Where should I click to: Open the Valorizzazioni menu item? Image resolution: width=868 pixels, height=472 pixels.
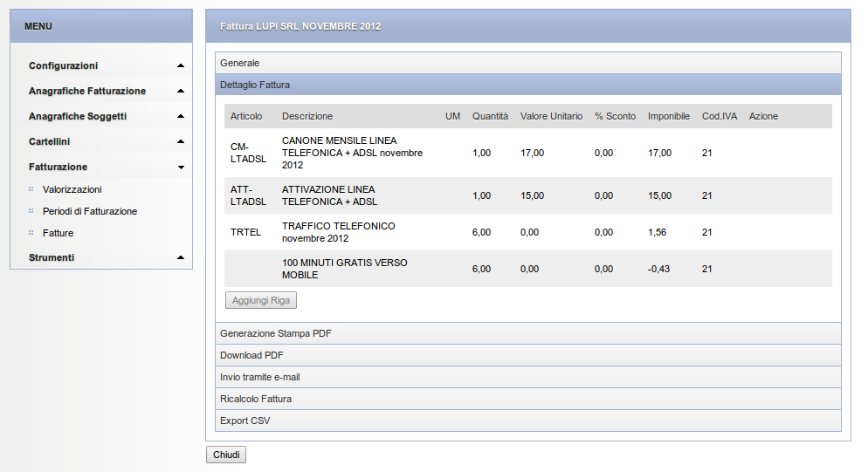click(x=72, y=189)
